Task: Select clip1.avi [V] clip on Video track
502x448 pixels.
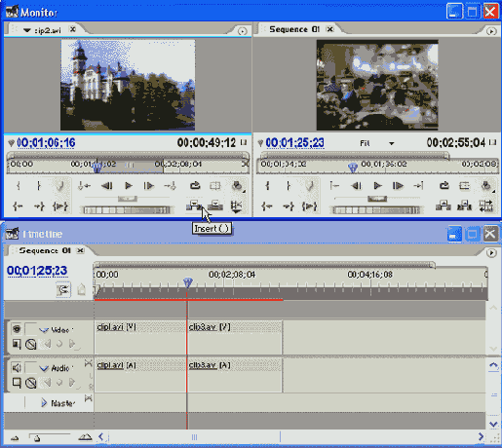Action: (139, 338)
